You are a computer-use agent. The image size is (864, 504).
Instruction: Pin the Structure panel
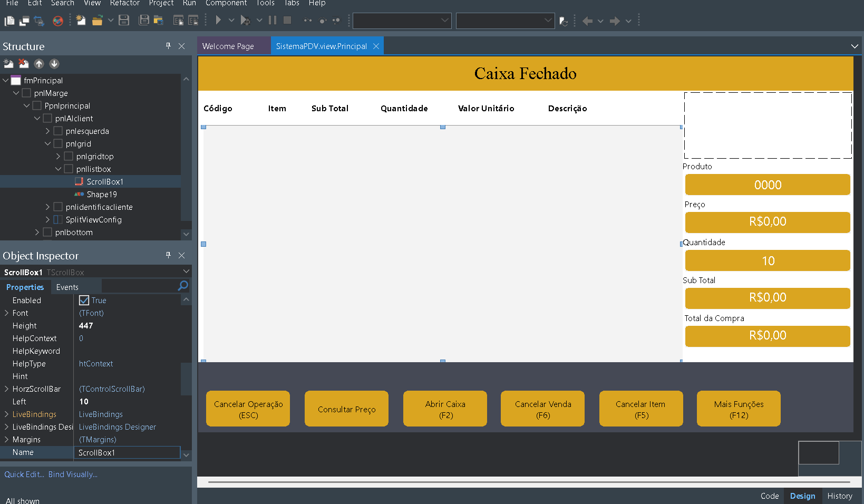point(168,46)
